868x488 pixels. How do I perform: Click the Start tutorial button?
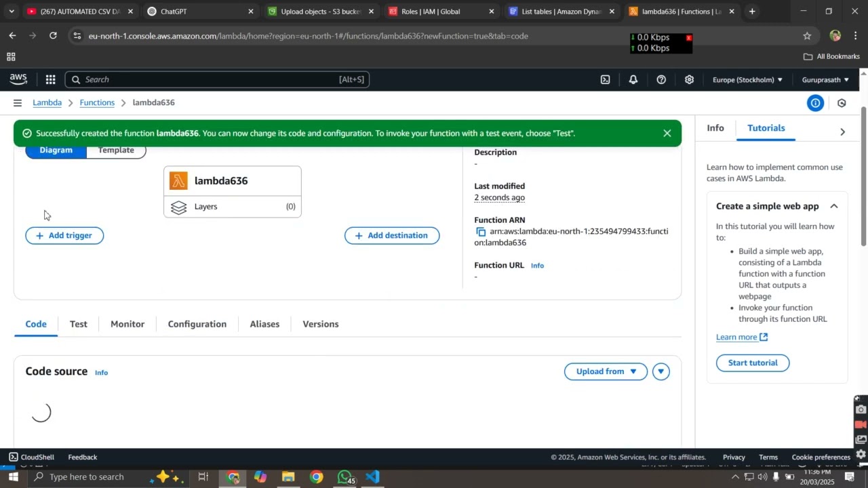click(753, 363)
